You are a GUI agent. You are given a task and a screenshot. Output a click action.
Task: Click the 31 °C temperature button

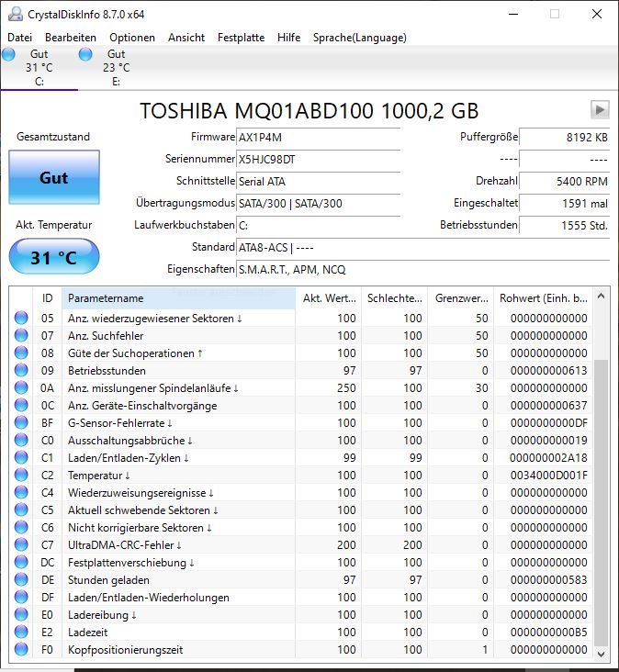[54, 257]
